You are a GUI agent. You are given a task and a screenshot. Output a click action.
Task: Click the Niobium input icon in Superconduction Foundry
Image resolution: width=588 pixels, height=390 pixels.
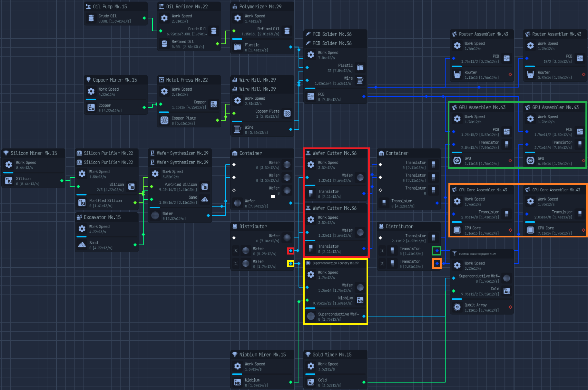tap(360, 300)
